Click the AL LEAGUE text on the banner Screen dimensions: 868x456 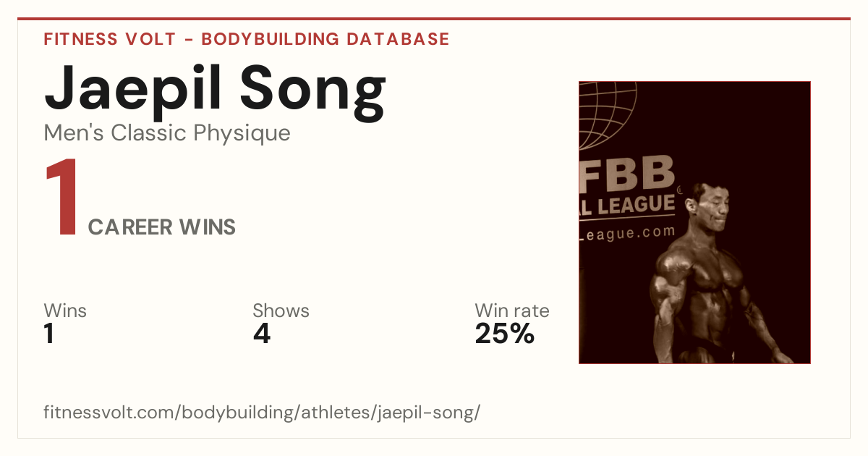coord(627,205)
